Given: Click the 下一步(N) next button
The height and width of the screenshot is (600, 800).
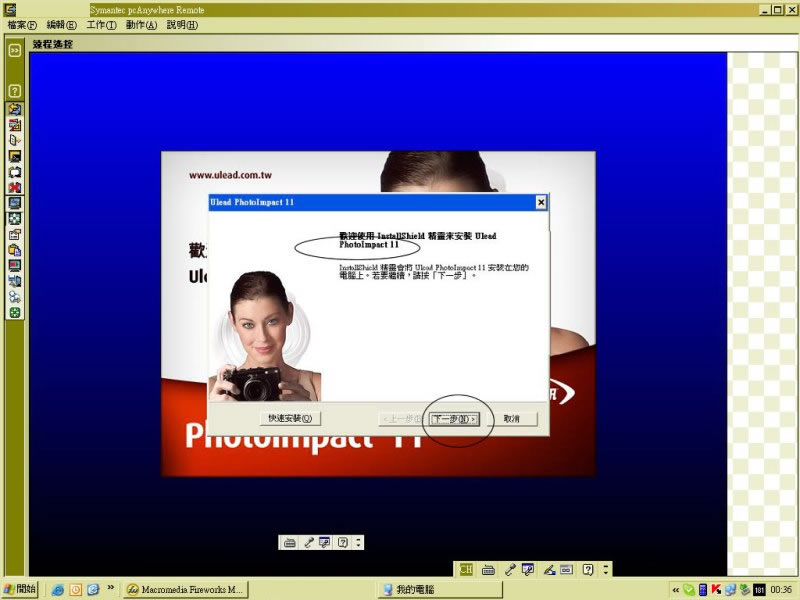Looking at the screenshot, I should (454, 419).
